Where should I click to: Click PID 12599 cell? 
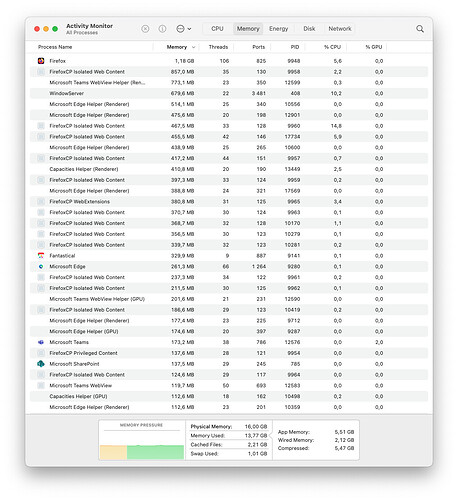click(292, 82)
